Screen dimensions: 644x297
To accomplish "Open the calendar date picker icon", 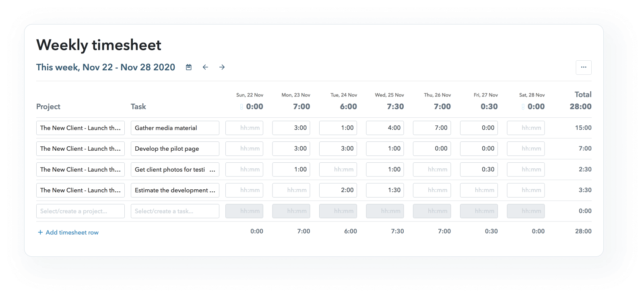I will point(188,67).
